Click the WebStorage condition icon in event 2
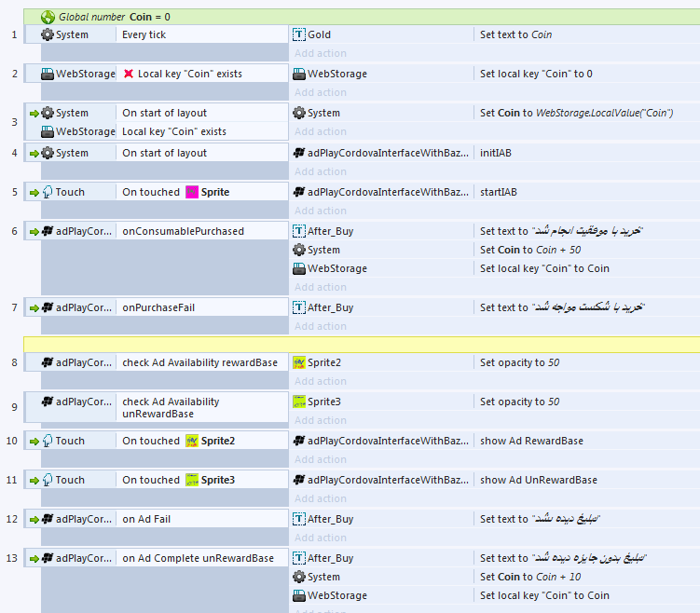This screenshot has width=700, height=613. coord(48,74)
